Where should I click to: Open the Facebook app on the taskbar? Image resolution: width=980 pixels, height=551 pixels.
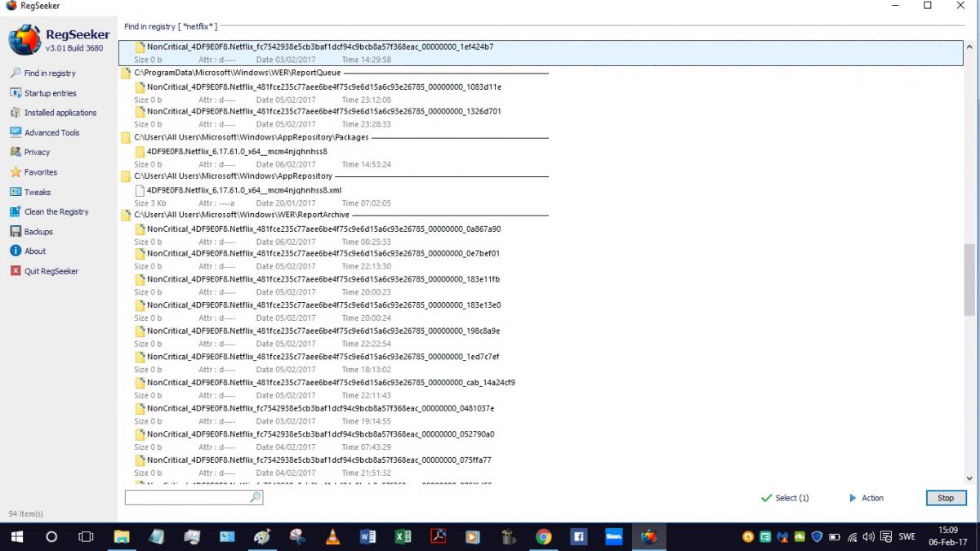tap(578, 536)
